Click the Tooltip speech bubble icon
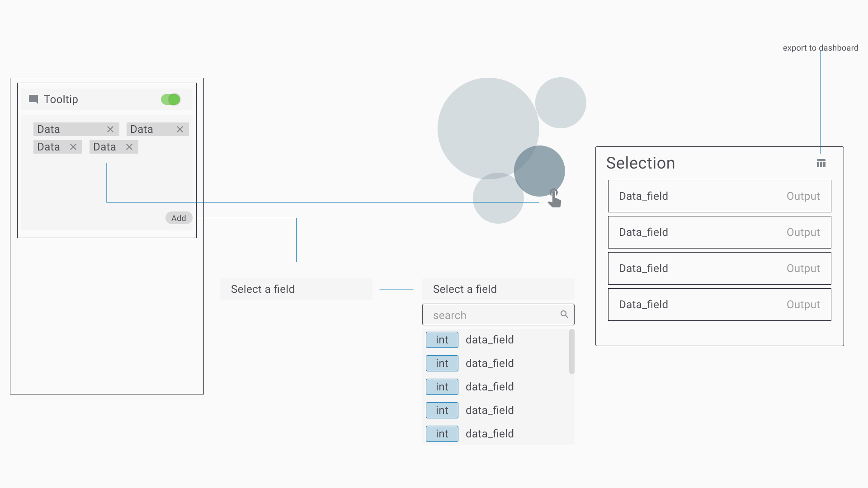Image resolution: width=868 pixels, height=488 pixels. pyautogui.click(x=33, y=99)
